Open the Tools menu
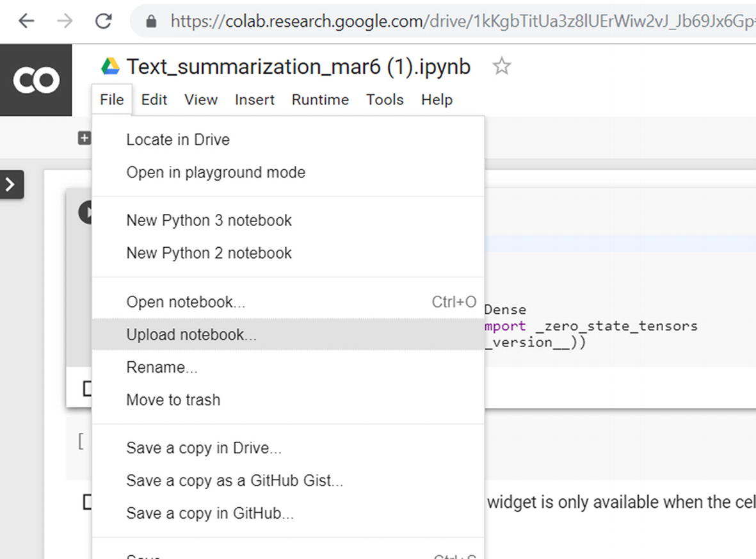This screenshot has height=559, width=756. pos(385,100)
